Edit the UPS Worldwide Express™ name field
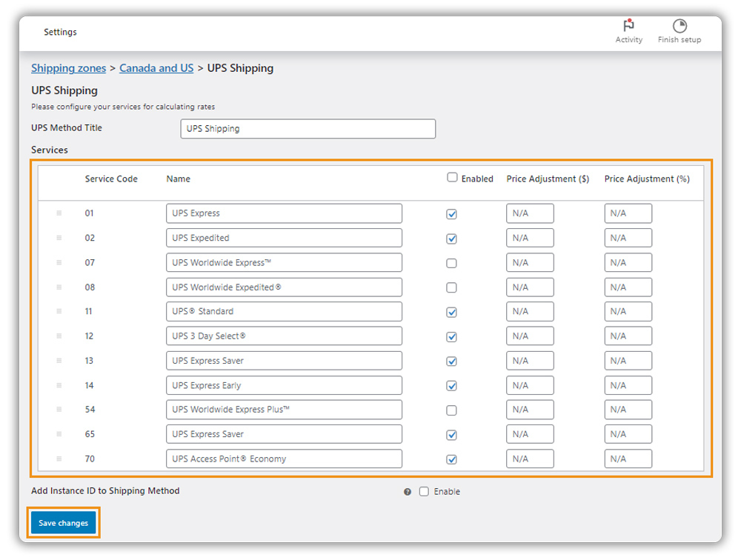Image resolution: width=741 pixels, height=560 pixels. click(284, 262)
